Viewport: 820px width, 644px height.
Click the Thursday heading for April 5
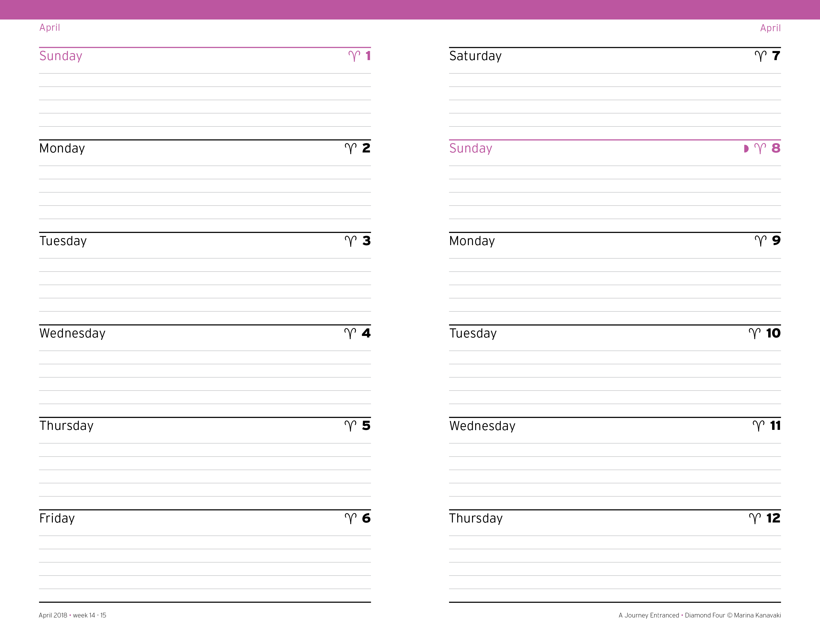66,426
